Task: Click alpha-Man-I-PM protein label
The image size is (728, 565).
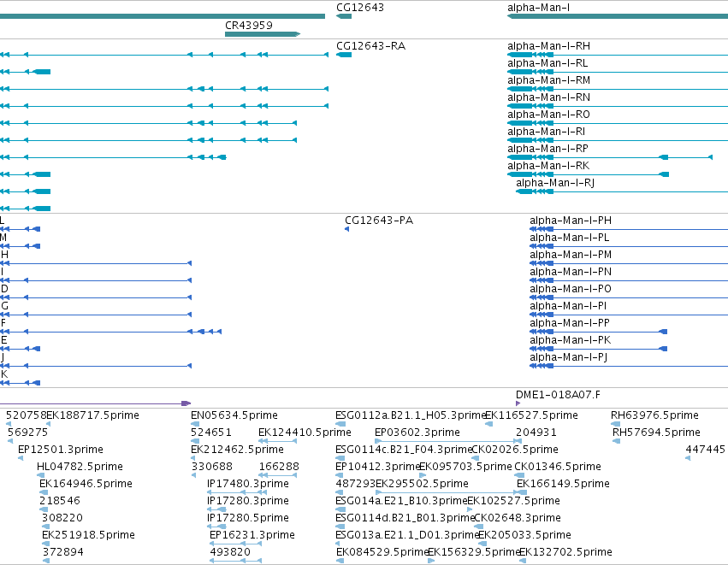Action: [571, 255]
